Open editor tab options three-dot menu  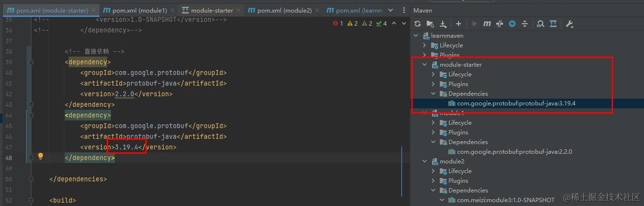tap(404, 10)
